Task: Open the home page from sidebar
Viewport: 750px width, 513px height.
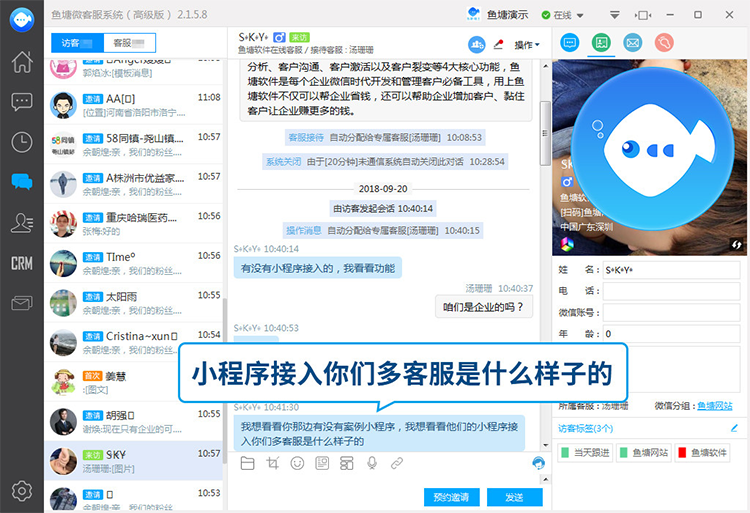Action: click(22, 62)
